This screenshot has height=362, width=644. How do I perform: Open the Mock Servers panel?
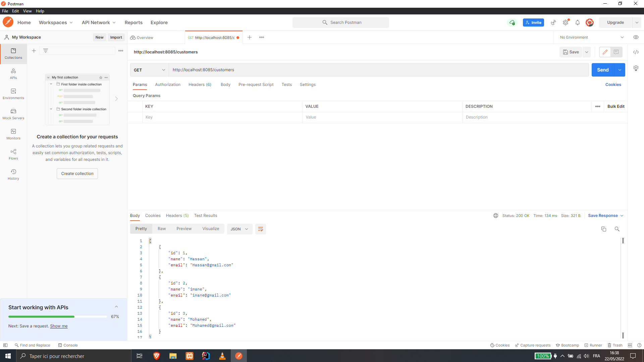tap(13, 114)
